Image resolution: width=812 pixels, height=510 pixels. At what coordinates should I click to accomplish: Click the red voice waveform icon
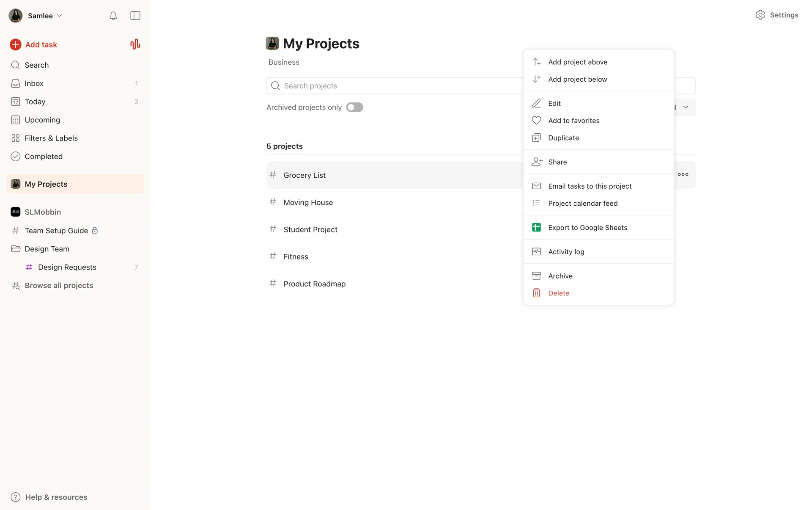click(135, 44)
